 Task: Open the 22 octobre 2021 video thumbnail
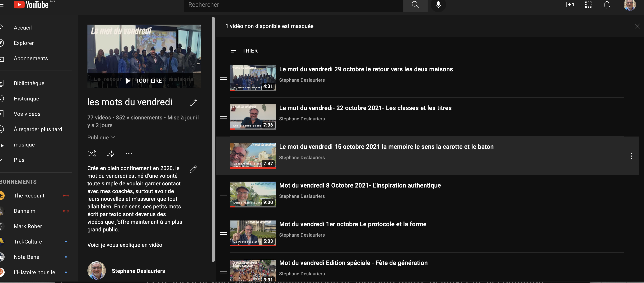(x=253, y=117)
